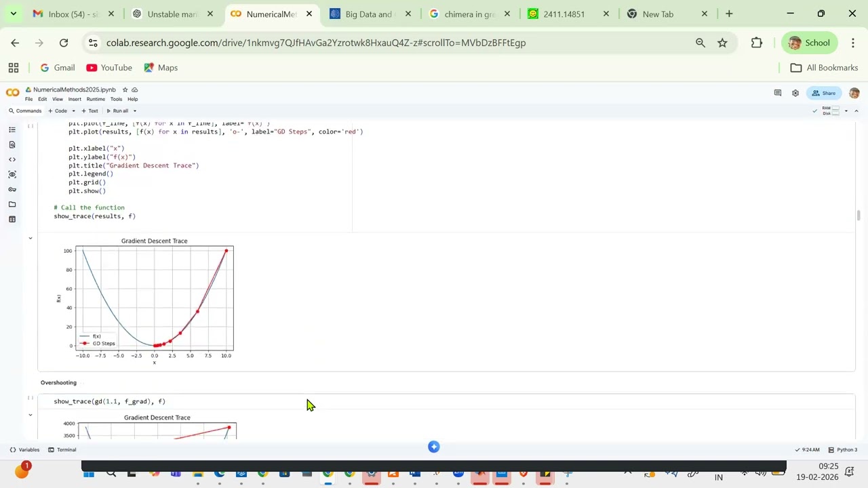This screenshot has height=488, width=868.
Task: Open Windows taskbar search
Action: [x=111, y=474]
